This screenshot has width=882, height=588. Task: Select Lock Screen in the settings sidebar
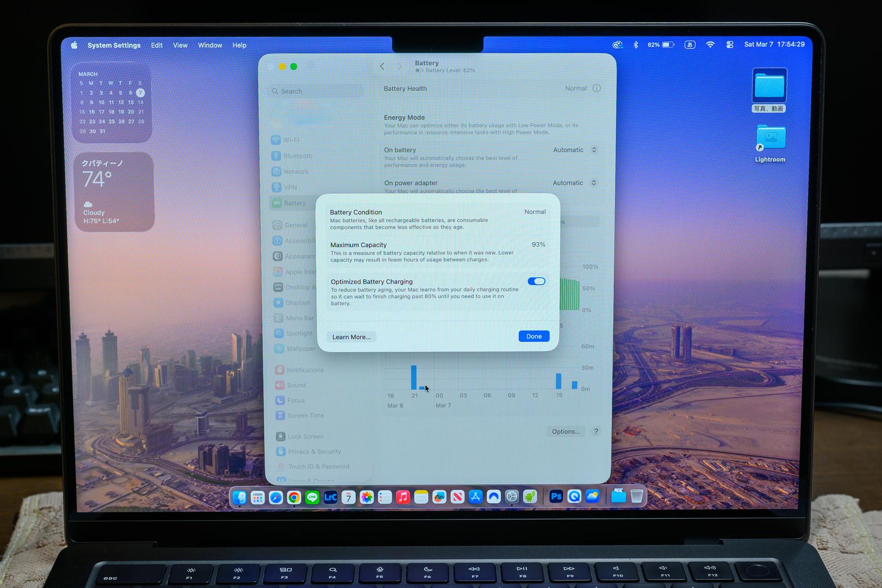(323, 437)
